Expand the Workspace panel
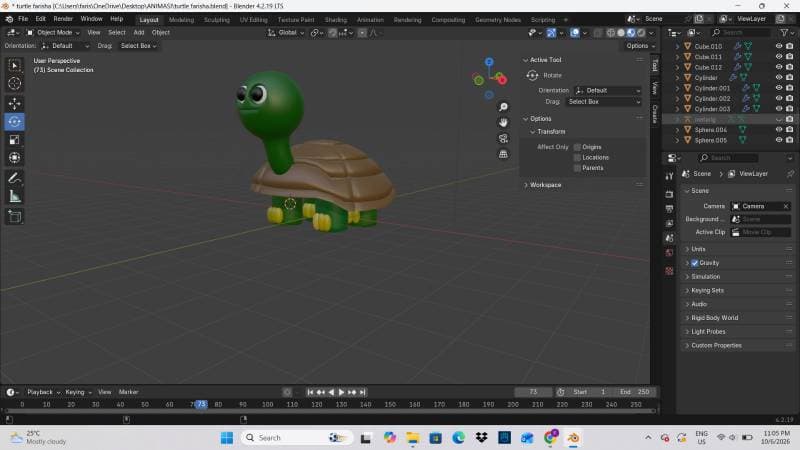The width and height of the screenshot is (800, 450). tap(545, 185)
